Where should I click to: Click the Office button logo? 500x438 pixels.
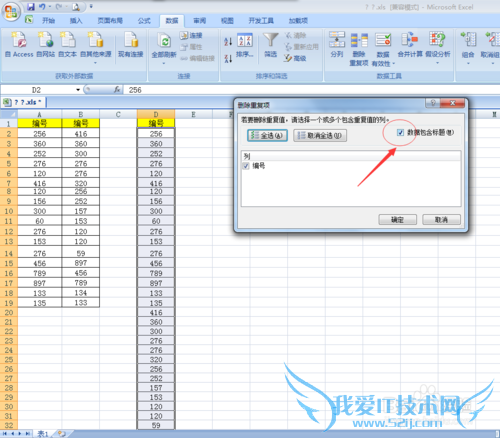[11, 12]
